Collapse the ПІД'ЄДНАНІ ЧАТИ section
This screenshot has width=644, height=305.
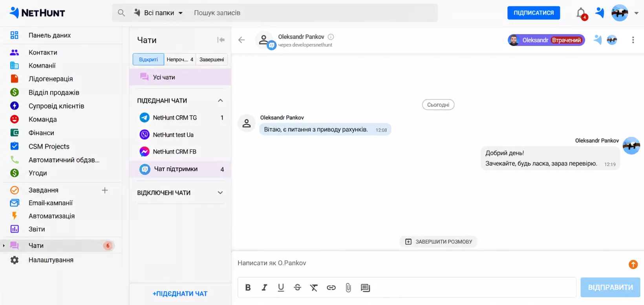pyautogui.click(x=220, y=101)
